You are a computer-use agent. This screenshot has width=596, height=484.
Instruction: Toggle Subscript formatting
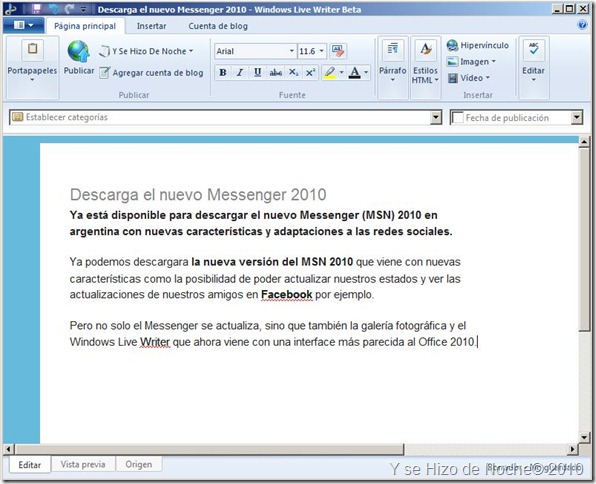tap(293, 72)
